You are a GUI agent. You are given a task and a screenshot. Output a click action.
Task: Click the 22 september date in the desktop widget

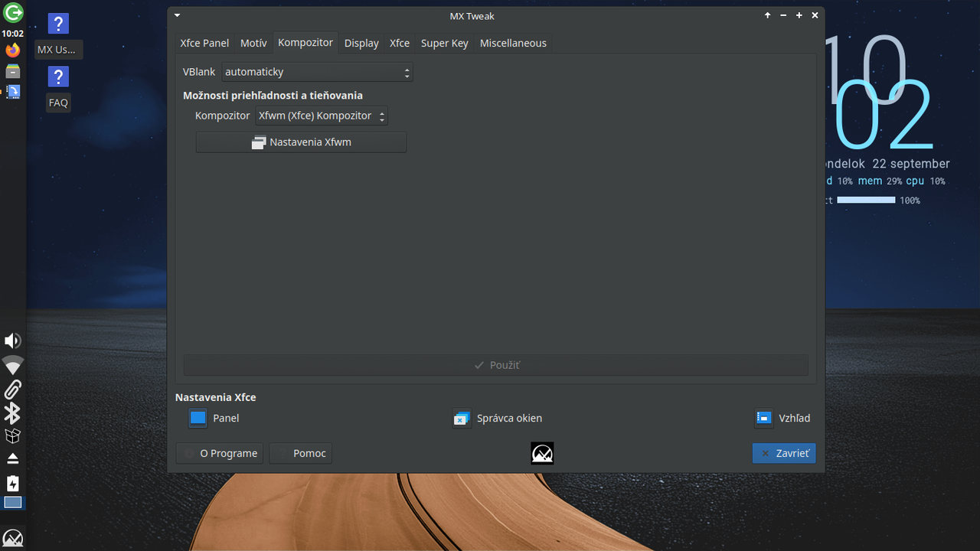pos(911,164)
